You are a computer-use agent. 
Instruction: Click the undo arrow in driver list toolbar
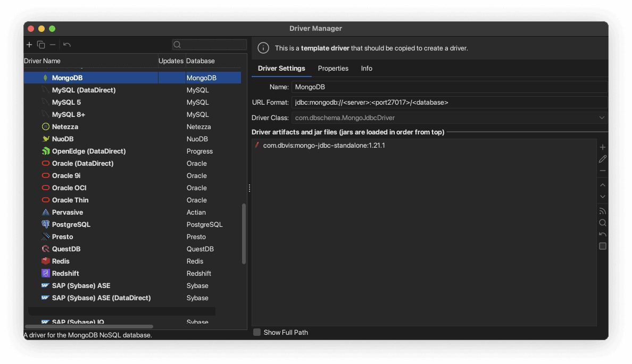click(x=66, y=45)
